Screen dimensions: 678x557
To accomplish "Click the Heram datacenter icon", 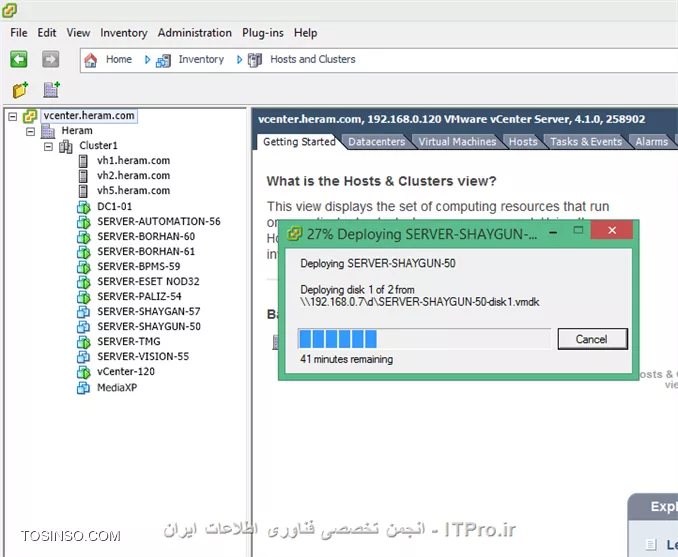I will click(48, 131).
